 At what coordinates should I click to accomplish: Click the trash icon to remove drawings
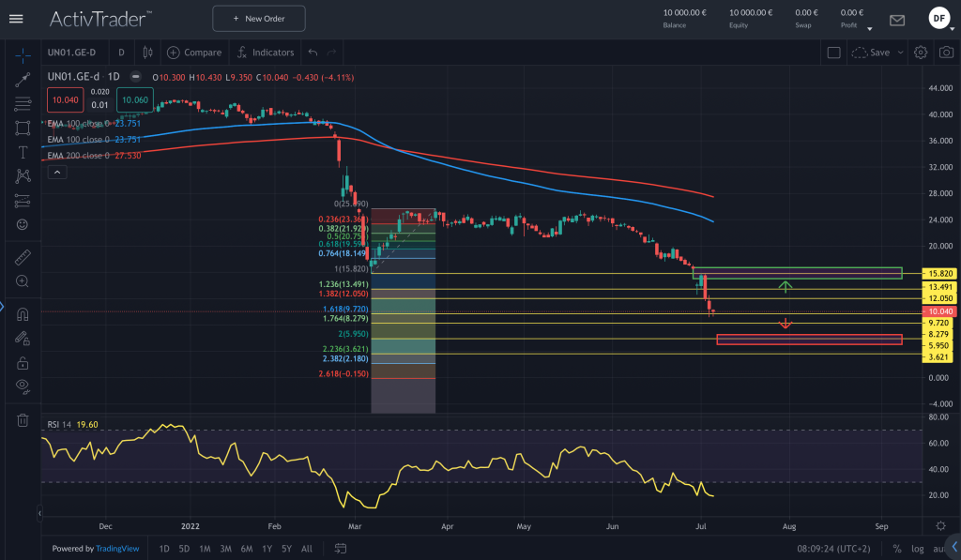click(23, 420)
